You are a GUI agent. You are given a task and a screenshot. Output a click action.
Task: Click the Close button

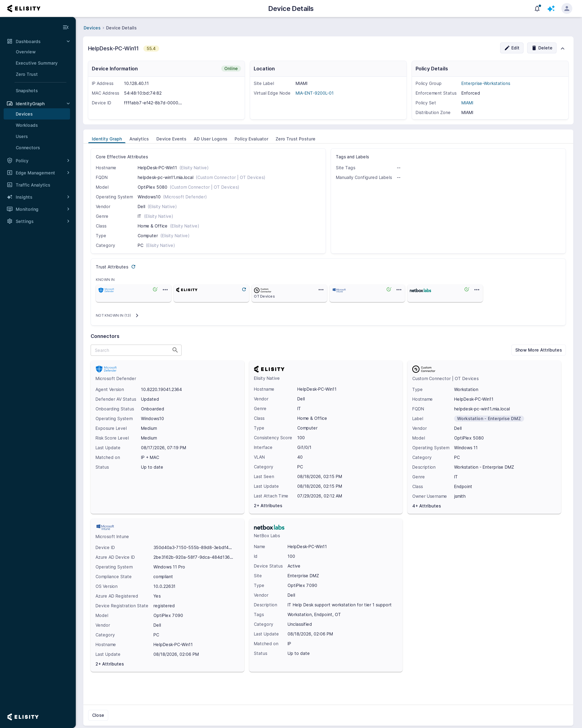coord(98,715)
